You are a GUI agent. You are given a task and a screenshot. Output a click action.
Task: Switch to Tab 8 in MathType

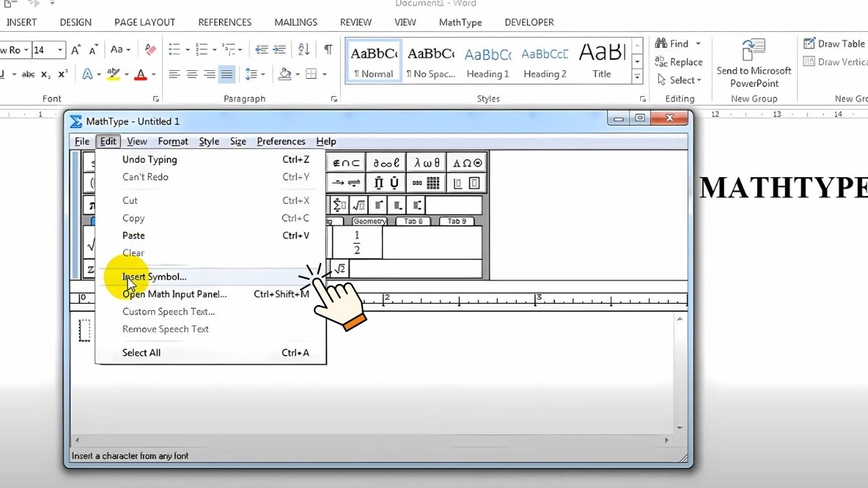(x=413, y=221)
